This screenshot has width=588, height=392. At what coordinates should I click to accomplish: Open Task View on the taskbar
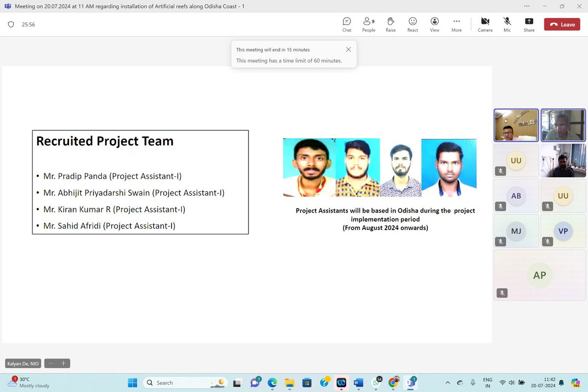coord(237,382)
